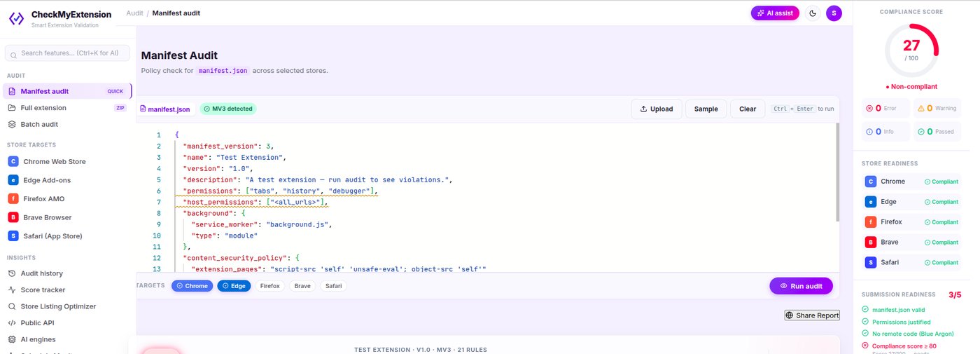Enable the Safari target chip
This screenshot has width=980, height=354.
coord(334,286)
